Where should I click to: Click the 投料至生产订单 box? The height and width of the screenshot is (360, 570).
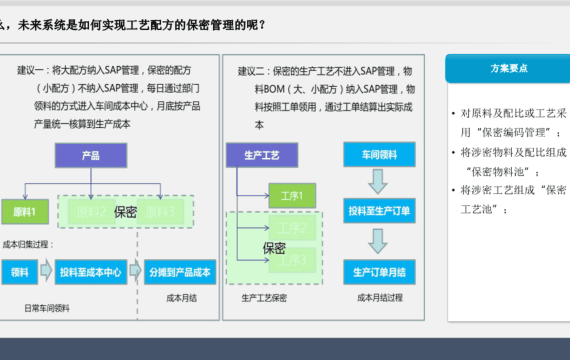[379, 211]
